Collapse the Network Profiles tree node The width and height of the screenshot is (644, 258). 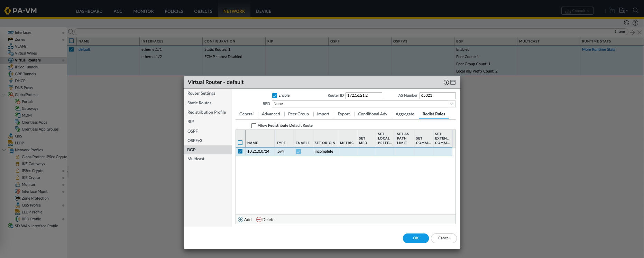tap(4, 150)
